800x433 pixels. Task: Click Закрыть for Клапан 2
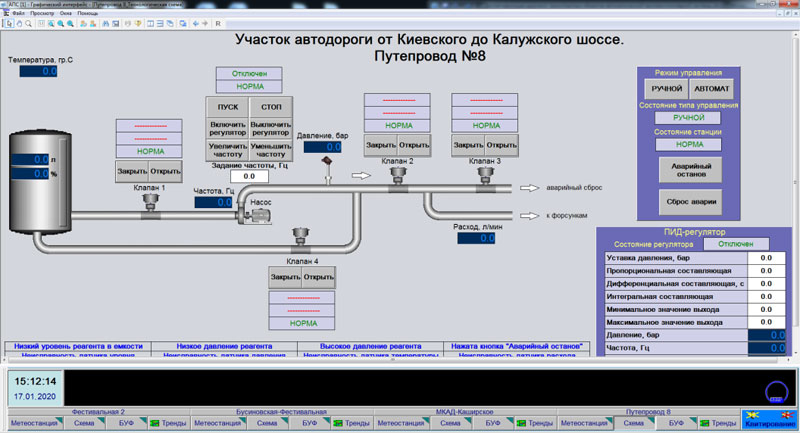pyautogui.click(x=381, y=145)
